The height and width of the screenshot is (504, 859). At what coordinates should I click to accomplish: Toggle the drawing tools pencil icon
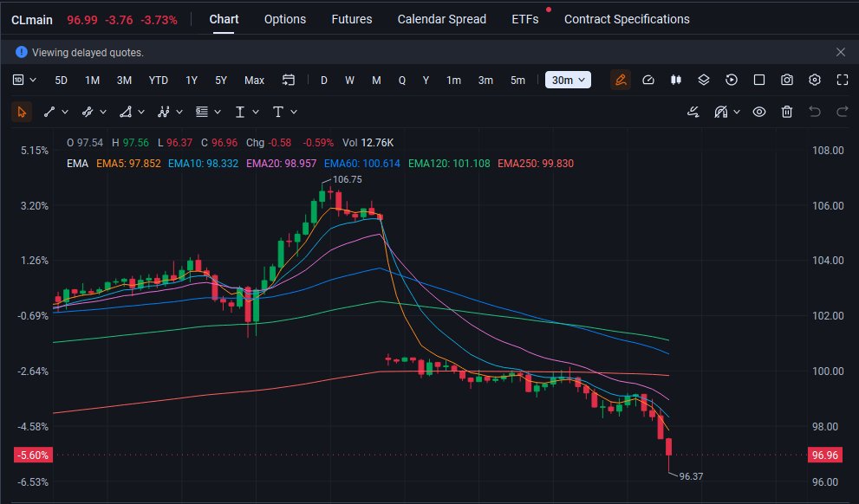coord(621,80)
